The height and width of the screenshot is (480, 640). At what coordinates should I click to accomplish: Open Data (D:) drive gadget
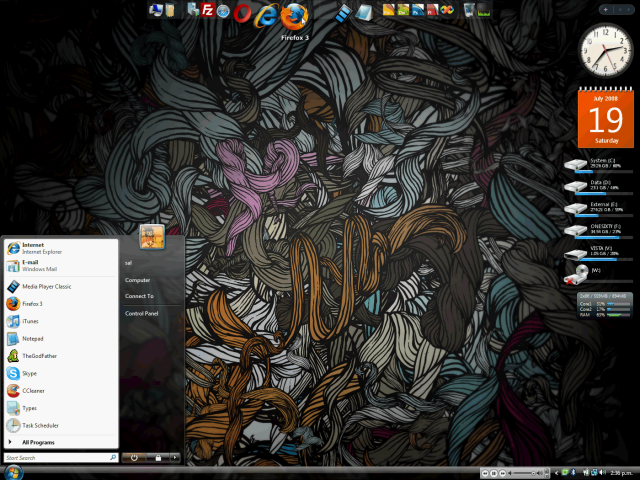598,187
